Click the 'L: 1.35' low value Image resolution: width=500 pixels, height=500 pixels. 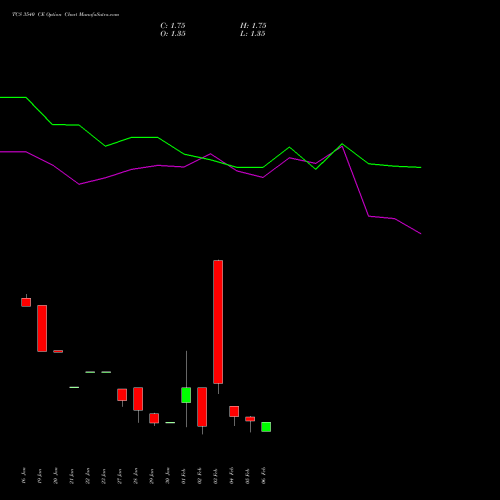(x=253, y=34)
